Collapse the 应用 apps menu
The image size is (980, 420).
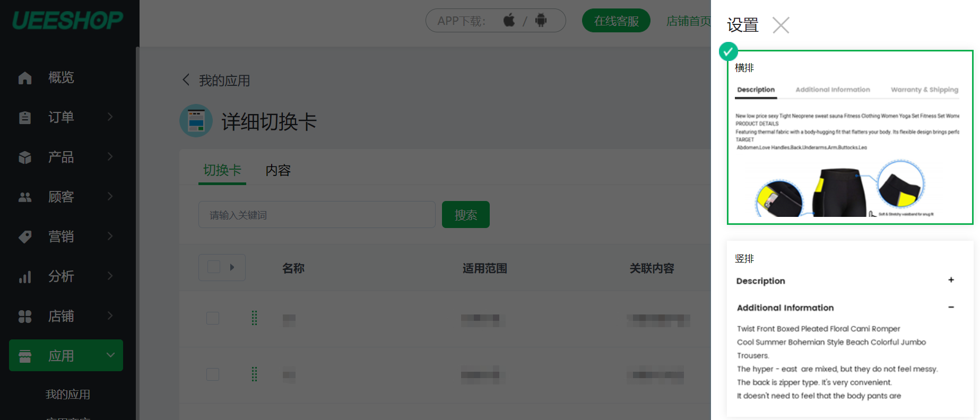tap(110, 355)
